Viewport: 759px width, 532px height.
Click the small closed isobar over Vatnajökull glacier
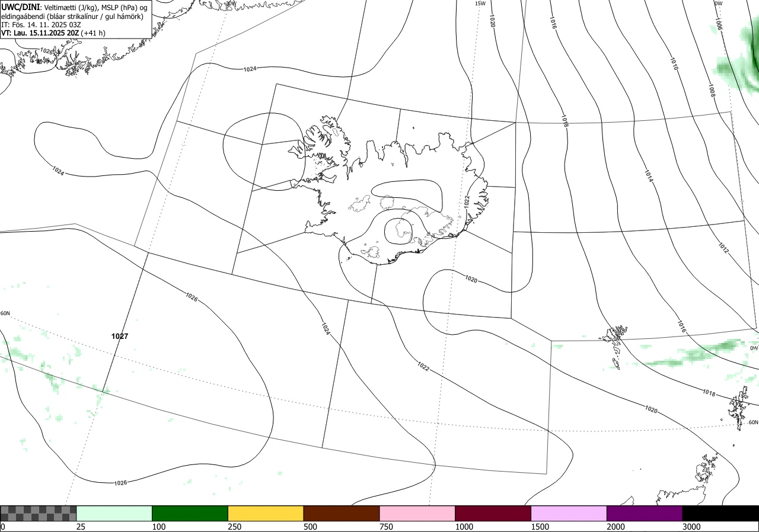tap(398, 231)
